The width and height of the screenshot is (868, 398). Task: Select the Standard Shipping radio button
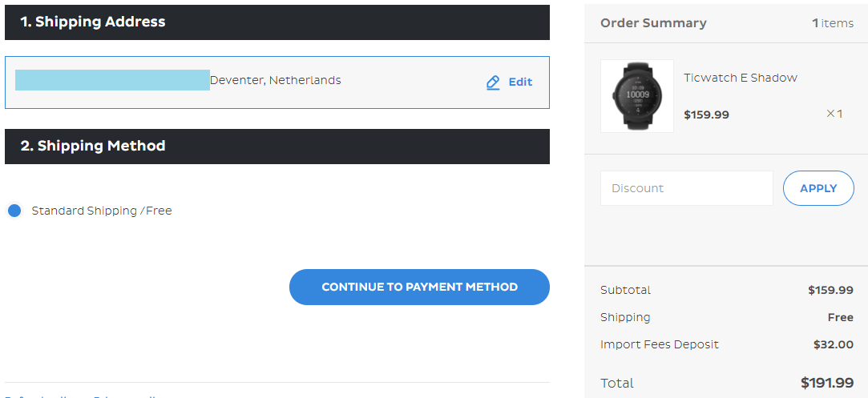(x=14, y=211)
